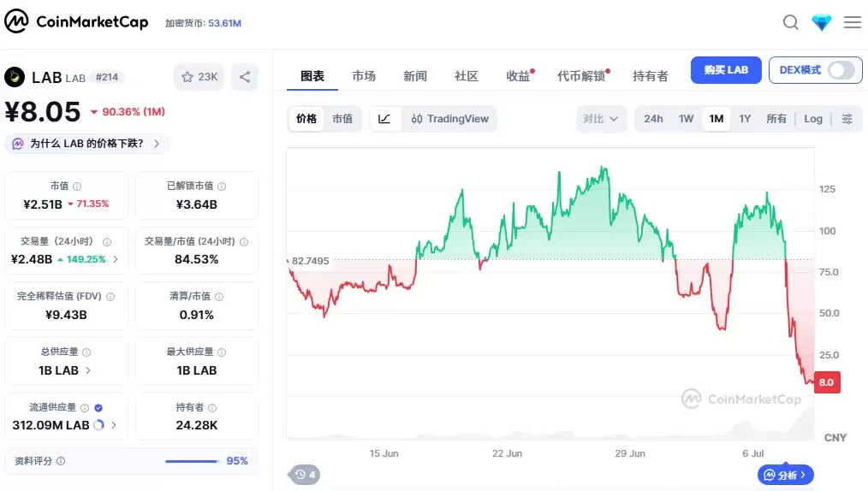Click info icon next to 完全稀释估值 (FDV)
The width and height of the screenshot is (868, 491).
point(110,297)
